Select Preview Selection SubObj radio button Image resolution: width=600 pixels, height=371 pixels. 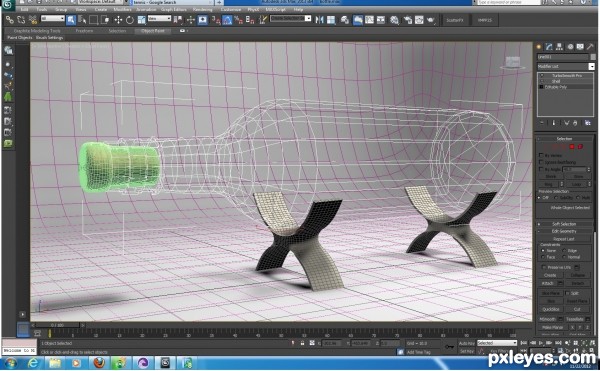556,197
